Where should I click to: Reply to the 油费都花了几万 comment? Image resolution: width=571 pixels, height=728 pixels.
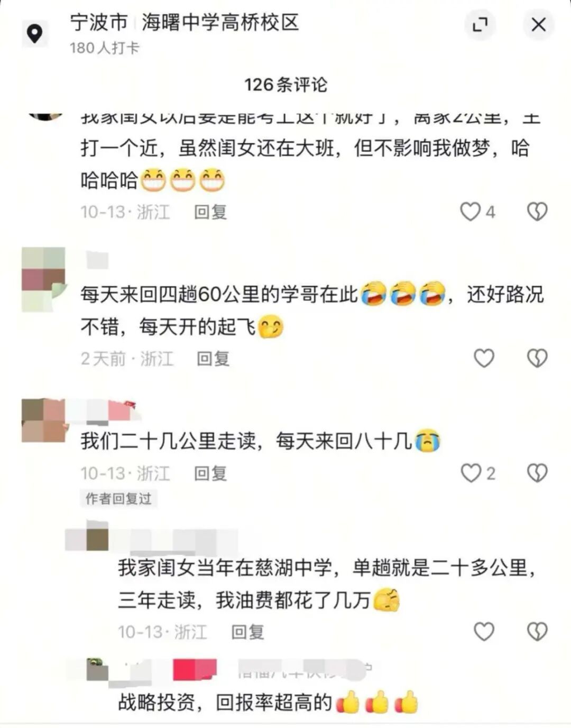[247, 632]
